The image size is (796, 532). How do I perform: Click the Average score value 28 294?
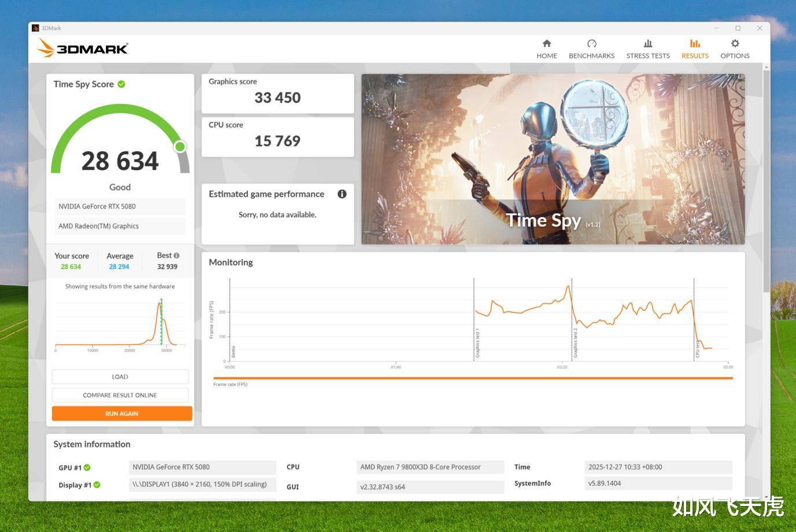tap(119, 267)
